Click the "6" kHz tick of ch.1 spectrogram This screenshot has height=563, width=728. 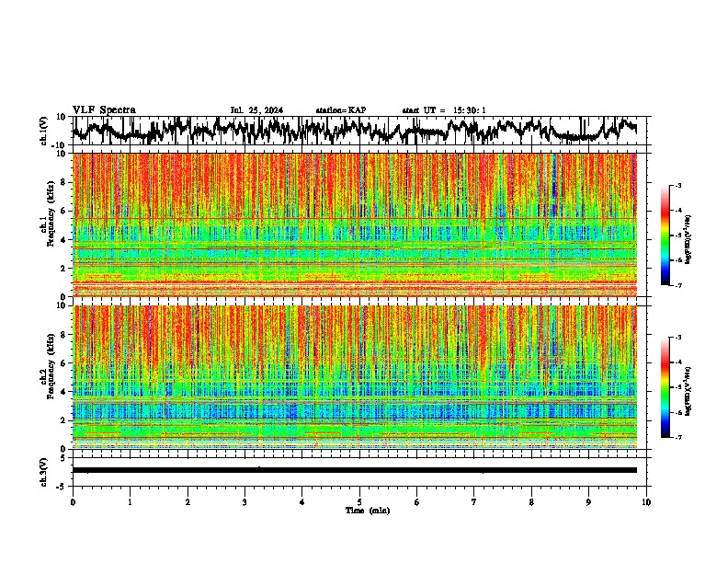(x=64, y=211)
